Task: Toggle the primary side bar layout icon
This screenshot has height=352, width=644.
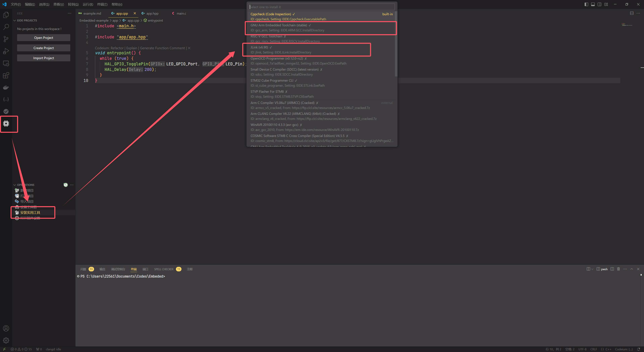Action: click(586, 4)
